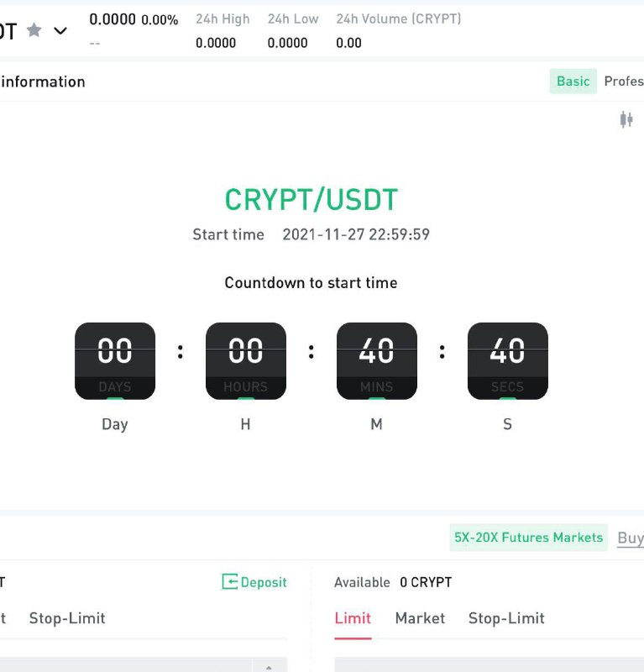Click the MINS countdown tile
The height and width of the screenshot is (672, 644).
click(377, 361)
